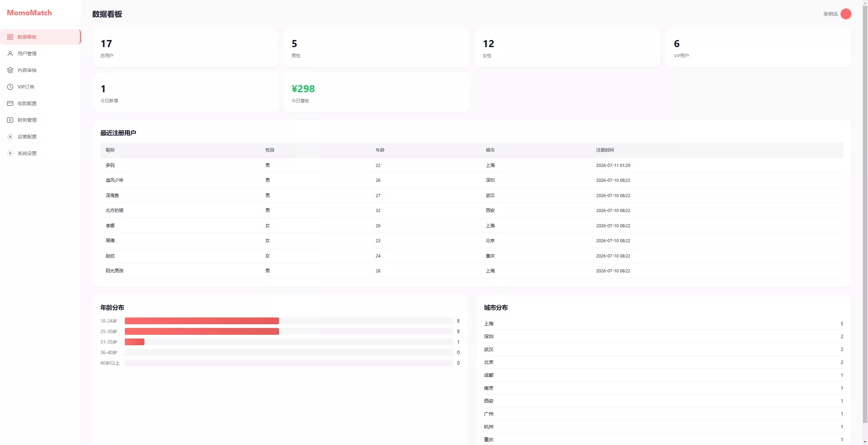868x445 pixels.
Task: Click the page vertical scrollbar
Action: point(865,214)
